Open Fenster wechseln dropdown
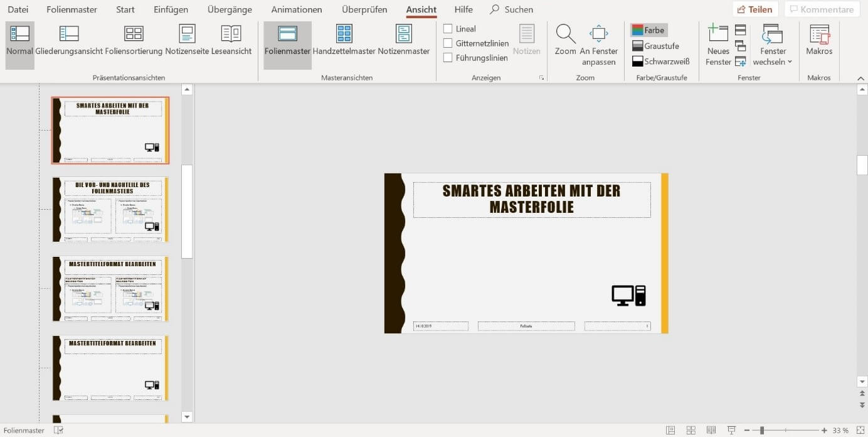Image resolution: width=868 pixels, height=437 pixels. pos(773,45)
